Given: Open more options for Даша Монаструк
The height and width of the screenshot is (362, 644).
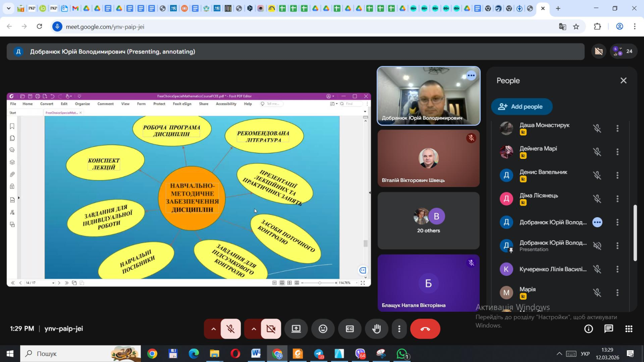Looking at the screenshot, I should [617, 128].
